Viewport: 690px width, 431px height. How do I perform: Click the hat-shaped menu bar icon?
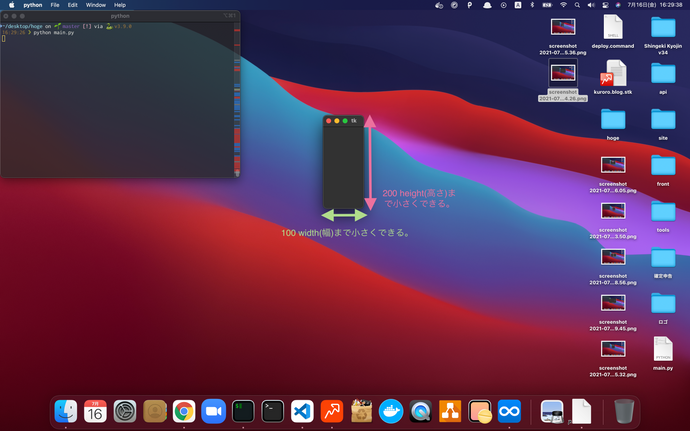pyautogui.click(x=487, y=5)
